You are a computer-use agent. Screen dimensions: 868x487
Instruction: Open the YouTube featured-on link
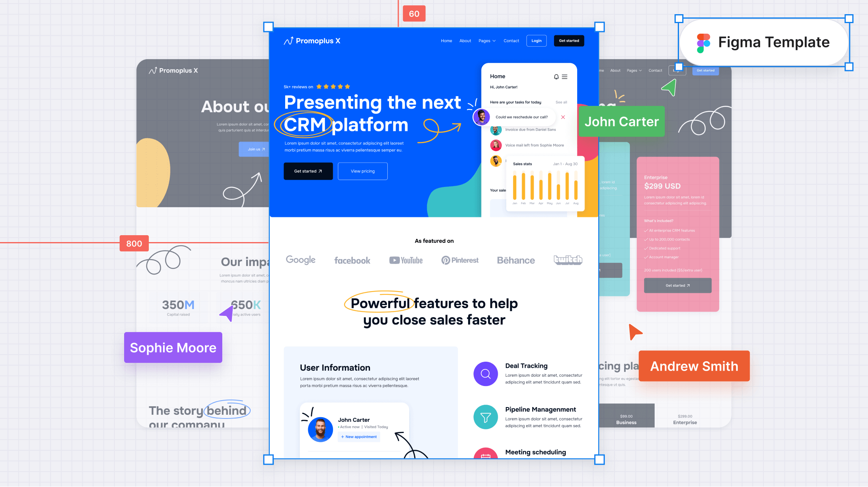click(405, 259)
